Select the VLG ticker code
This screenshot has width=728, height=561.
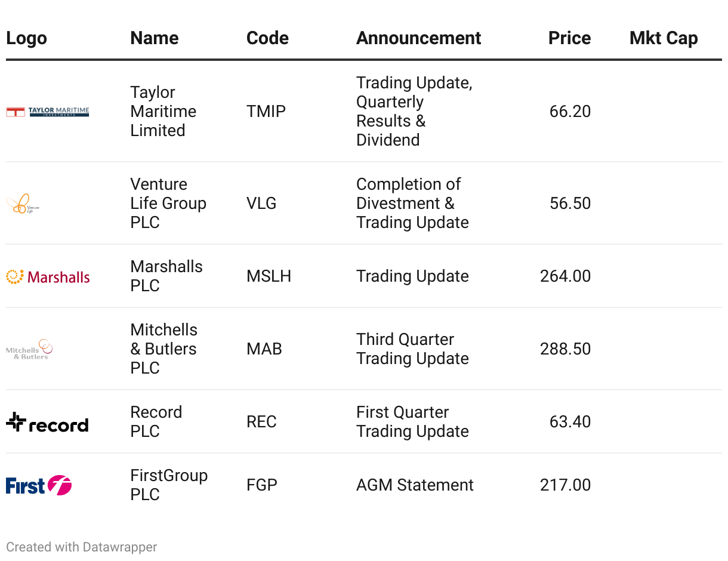tap(261, 204)
